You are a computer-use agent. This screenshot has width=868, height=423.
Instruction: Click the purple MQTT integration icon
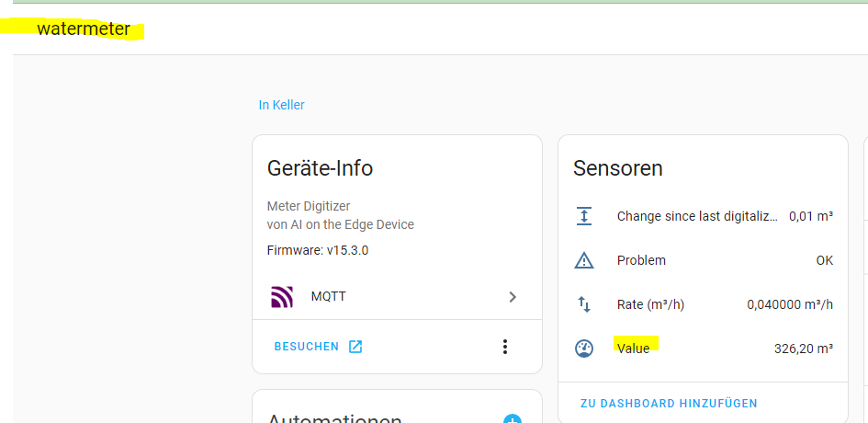pos(281,296)
